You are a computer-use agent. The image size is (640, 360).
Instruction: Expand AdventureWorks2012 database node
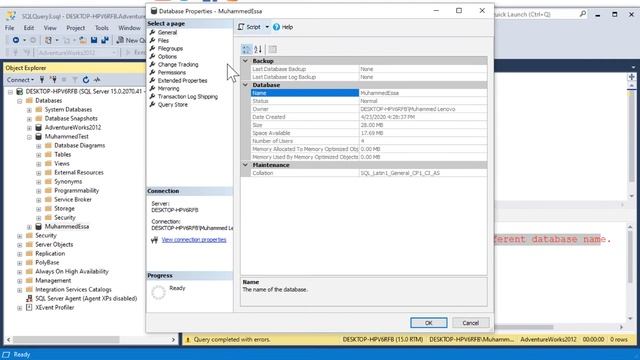click(x=29, y=128)
